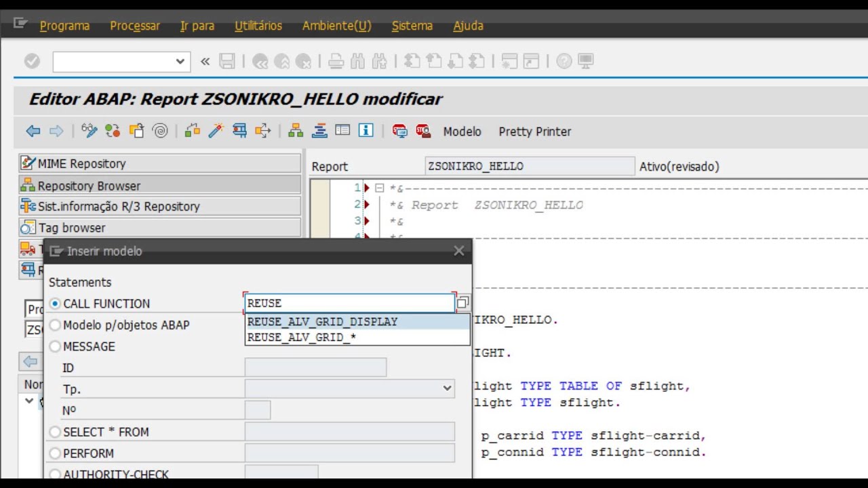The image size is (868, 488).
Task: Open the Sistema menu
Action: click(412, 26)
